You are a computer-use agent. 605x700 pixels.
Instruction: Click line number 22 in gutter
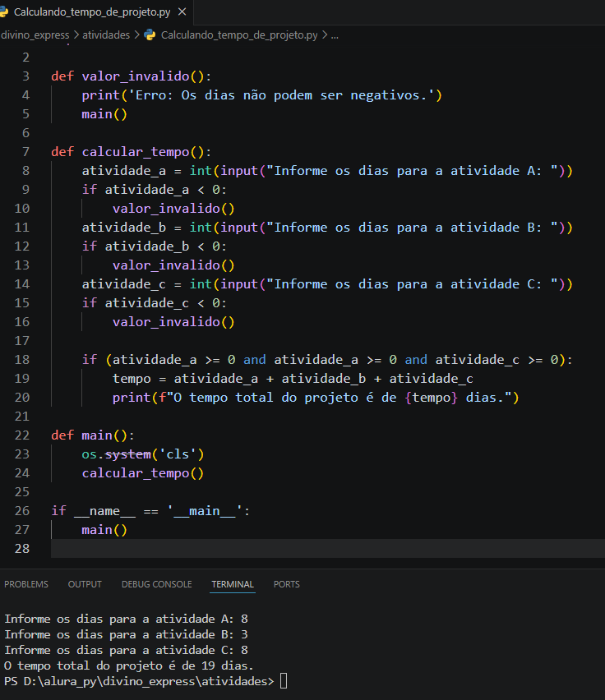[x=22, y=435]
